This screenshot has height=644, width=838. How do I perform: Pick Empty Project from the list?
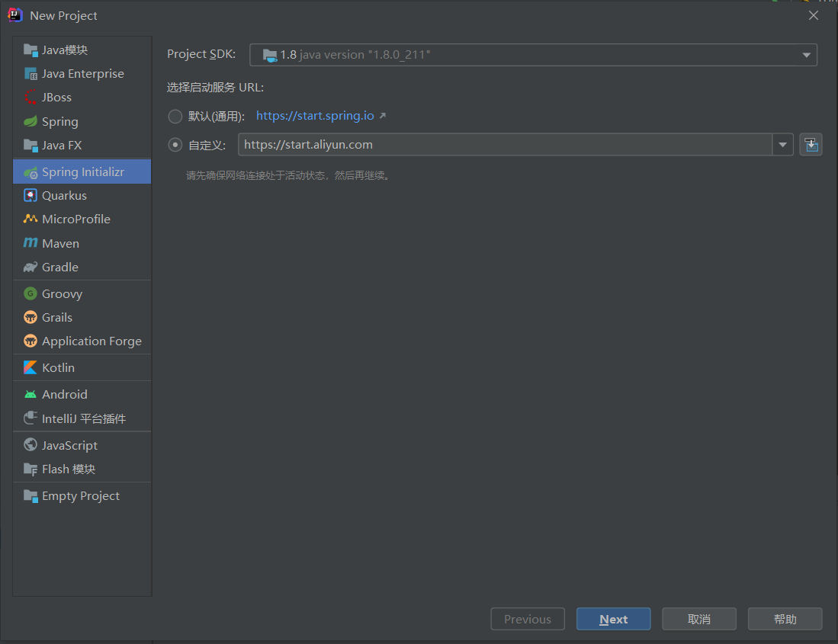(x=82, y=495)
